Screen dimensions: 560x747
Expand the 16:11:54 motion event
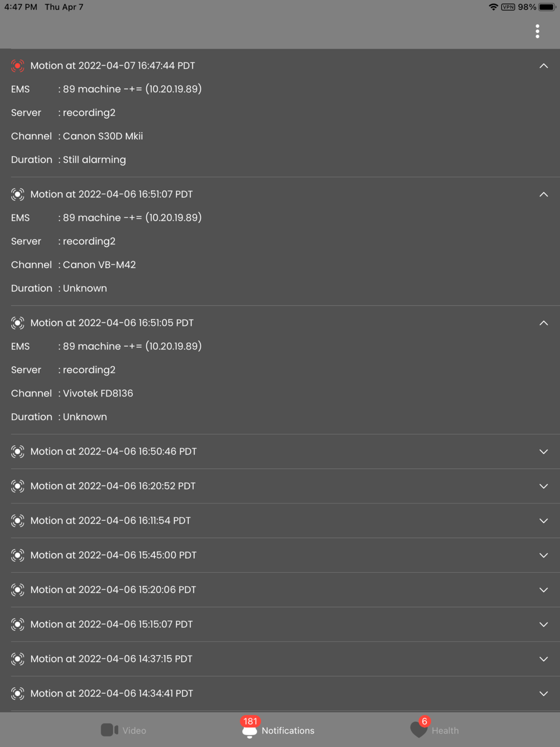coord(543,521)
